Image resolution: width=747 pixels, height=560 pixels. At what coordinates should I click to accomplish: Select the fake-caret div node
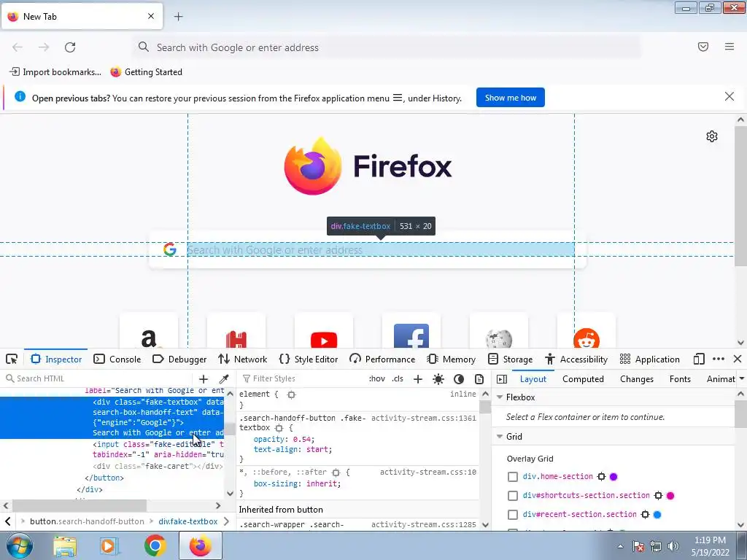point(158,466)
